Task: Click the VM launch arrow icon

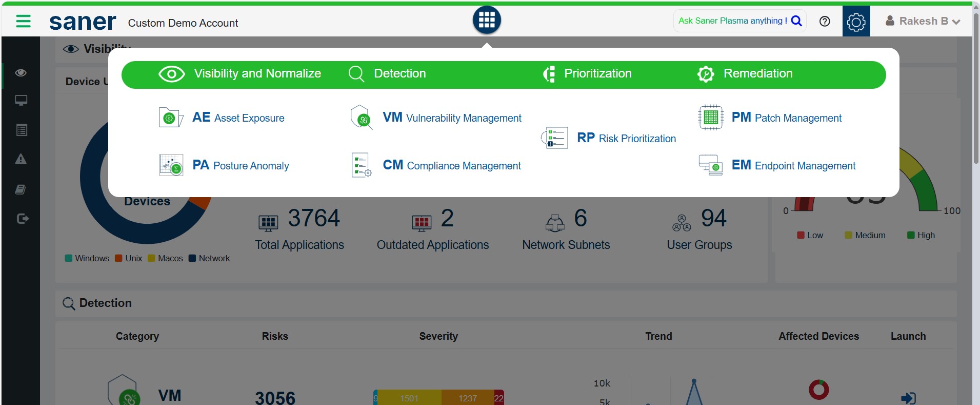Action: (908, 398)
